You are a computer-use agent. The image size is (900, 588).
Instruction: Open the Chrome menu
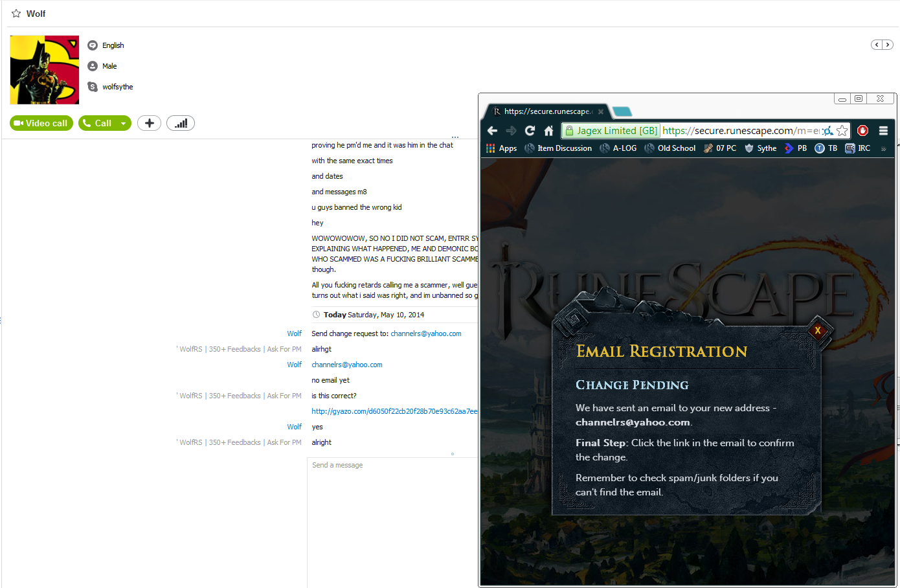click(x=883, y=131)
